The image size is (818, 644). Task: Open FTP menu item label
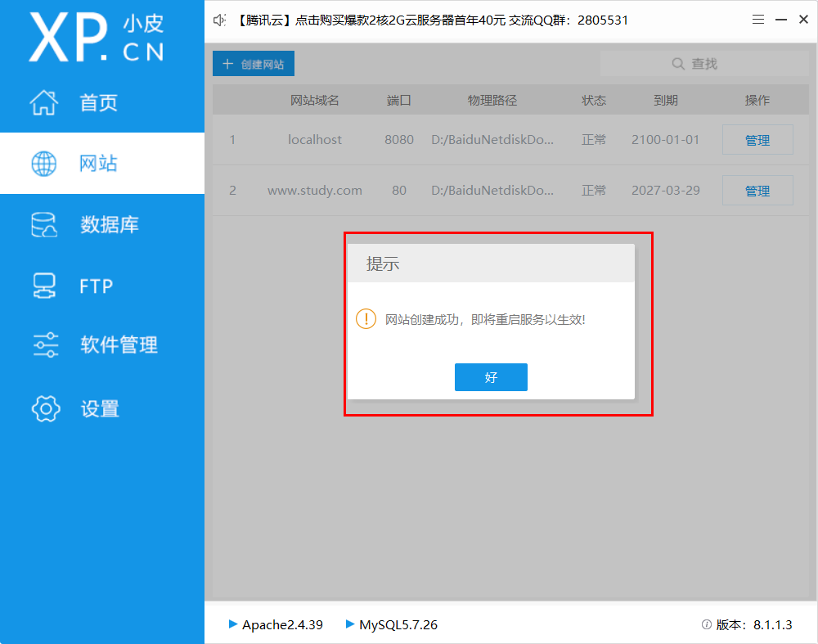click(96, 286)
